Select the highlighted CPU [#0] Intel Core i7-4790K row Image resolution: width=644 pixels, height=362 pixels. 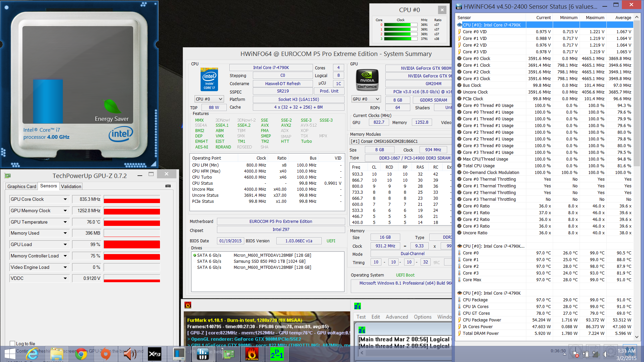click(545, 25)
